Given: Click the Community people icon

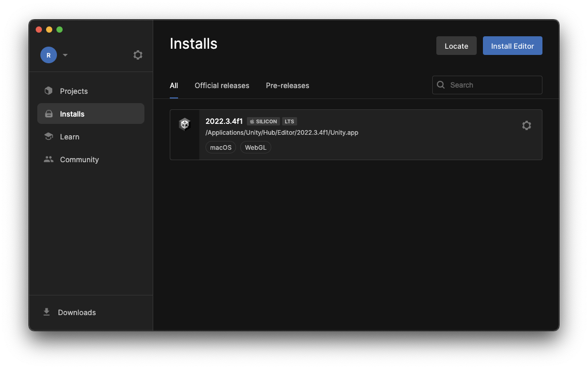Looking at the screenshot, I should [x=48, y=159].
